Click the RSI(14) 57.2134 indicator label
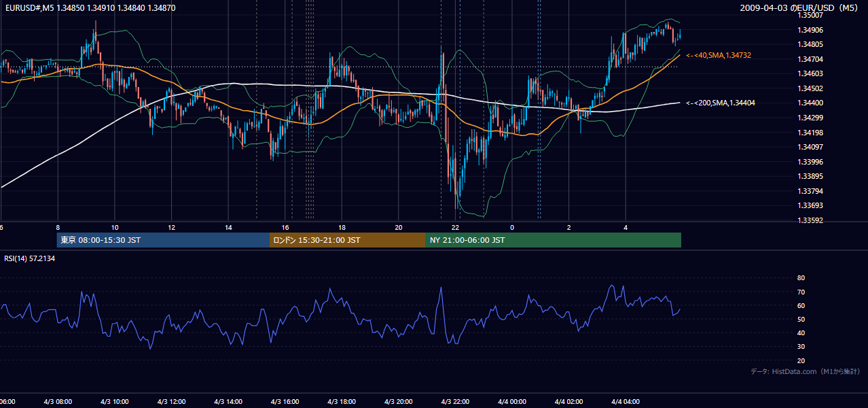This screenshot has height=408, width=868. click(29, 258)
